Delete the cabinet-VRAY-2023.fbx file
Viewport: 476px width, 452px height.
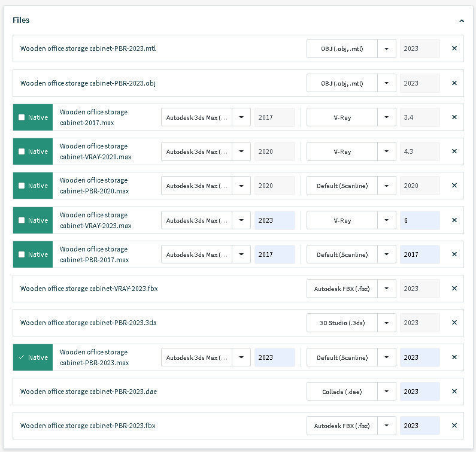point(454,289)
